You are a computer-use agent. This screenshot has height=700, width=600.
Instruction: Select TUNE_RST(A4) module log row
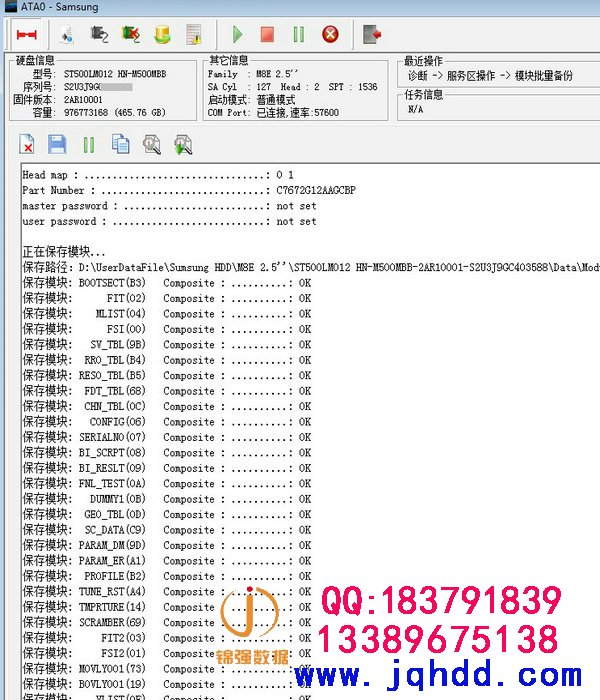click(x=167, y=592)
